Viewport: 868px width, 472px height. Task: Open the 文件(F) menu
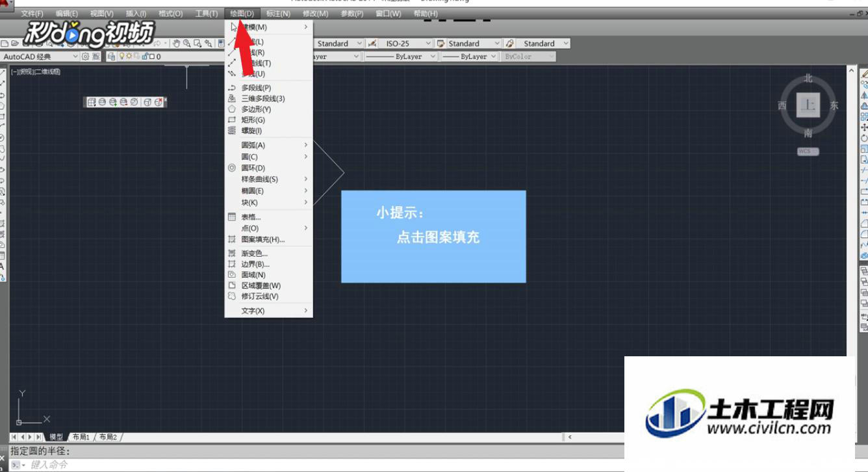pos(32,14)
